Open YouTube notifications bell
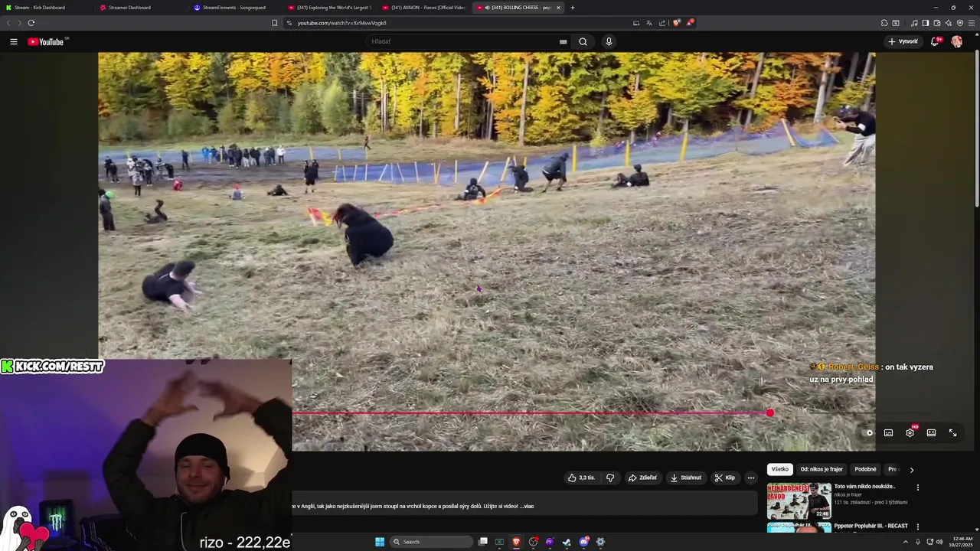 pos(935,41)
